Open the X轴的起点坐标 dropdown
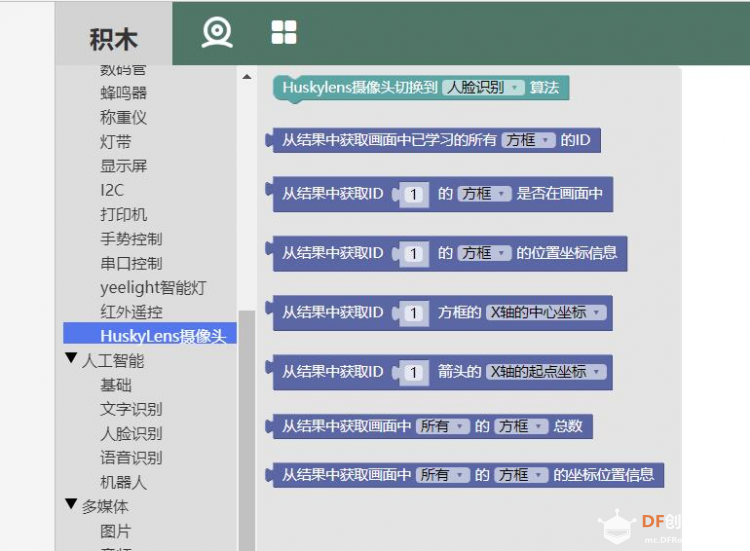 (x=546, y=372)
